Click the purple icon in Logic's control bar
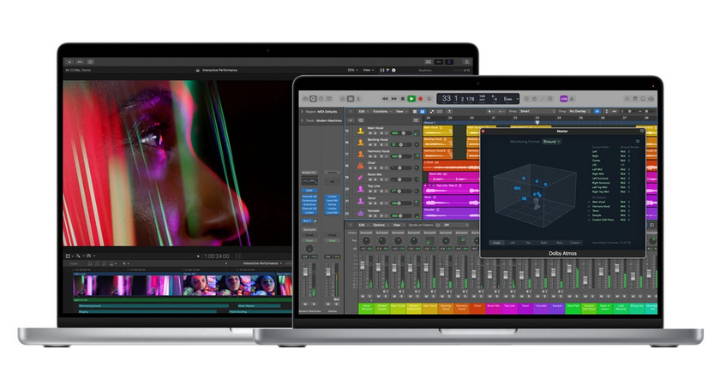720x379 pixels. [564, 99]
